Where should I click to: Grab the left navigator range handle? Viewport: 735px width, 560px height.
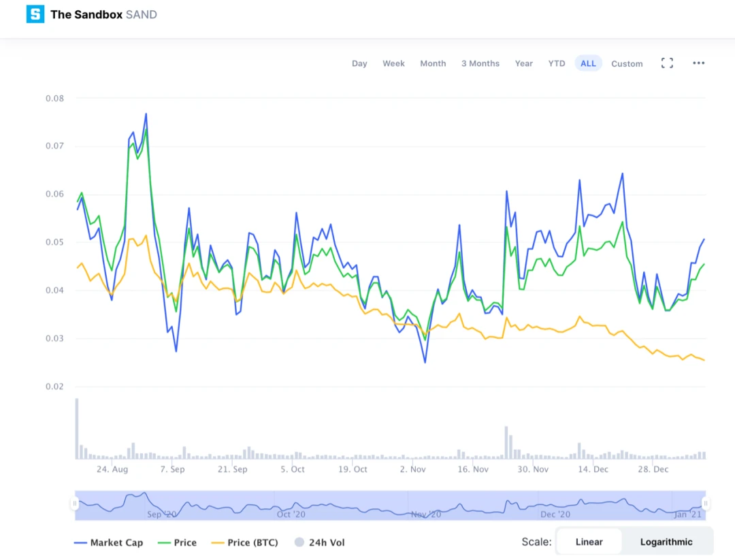click(74, 504)
